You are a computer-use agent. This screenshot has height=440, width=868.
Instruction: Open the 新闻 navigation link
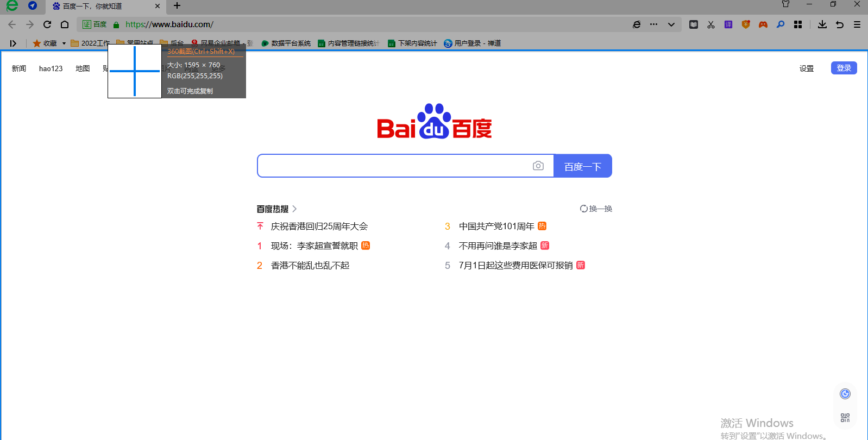pyautogui.click(x=19, y=68)
